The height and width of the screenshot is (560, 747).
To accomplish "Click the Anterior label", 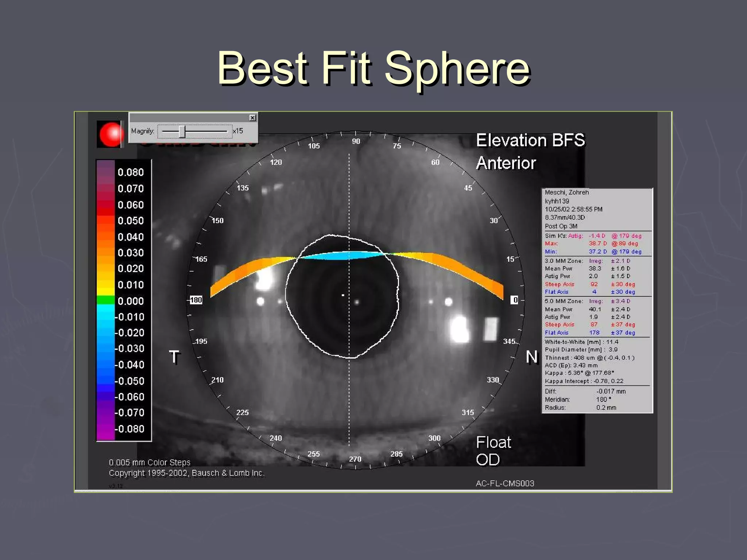I will coord(506,163).
